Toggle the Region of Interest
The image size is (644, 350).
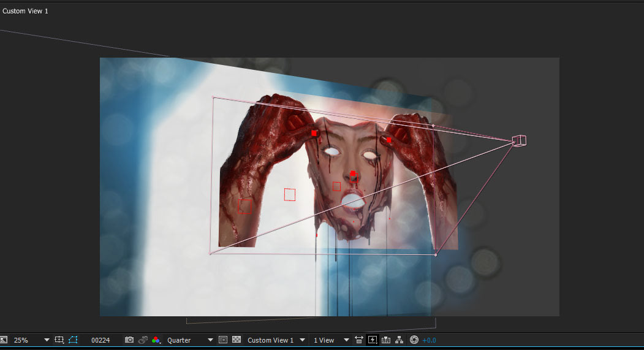pos(223,340)
